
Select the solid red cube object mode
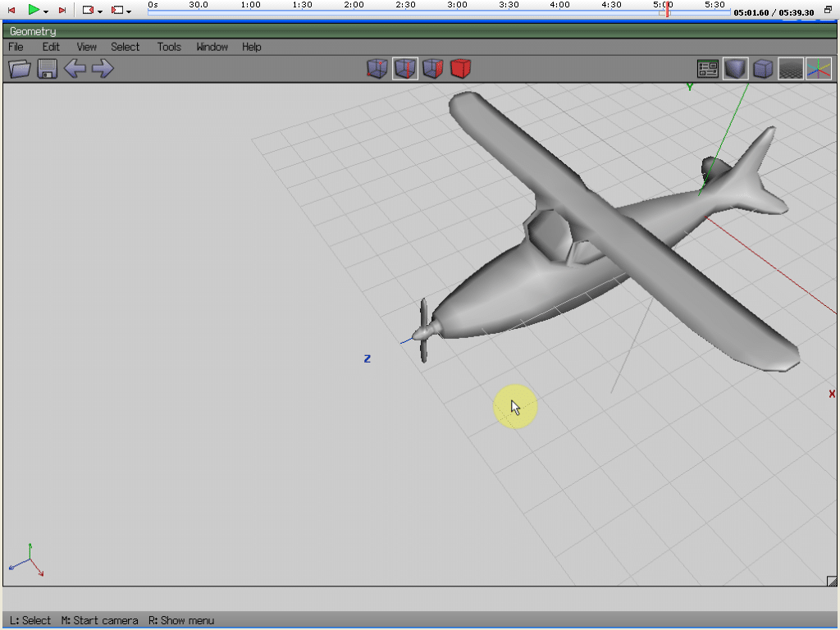[461, 69]
